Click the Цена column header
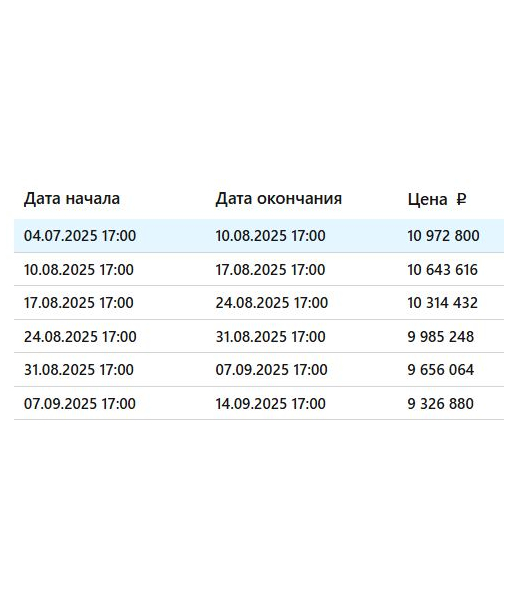Viewport: 510px width, 600px height. (x=427, y=199)
